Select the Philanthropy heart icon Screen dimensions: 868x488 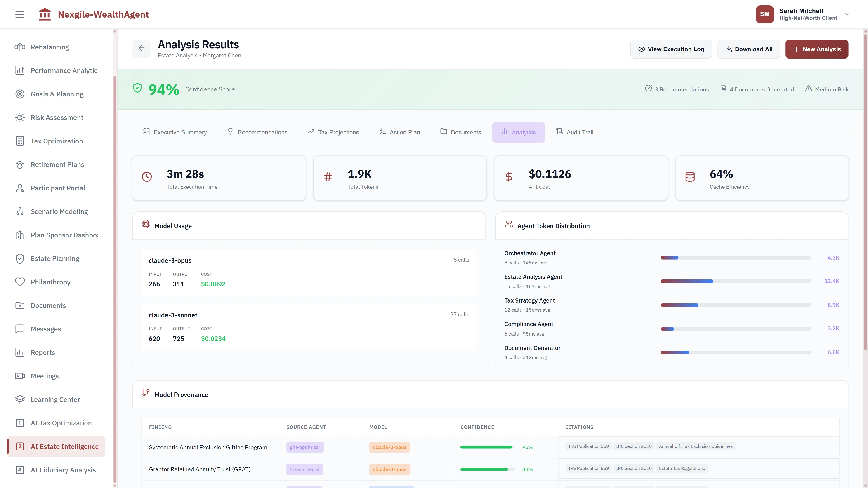[19, 282]
